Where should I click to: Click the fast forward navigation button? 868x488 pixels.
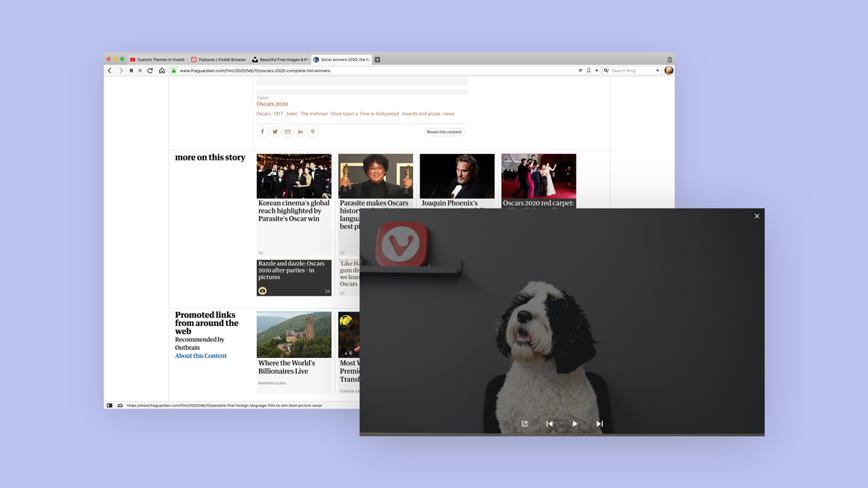[x=140, y=71]
